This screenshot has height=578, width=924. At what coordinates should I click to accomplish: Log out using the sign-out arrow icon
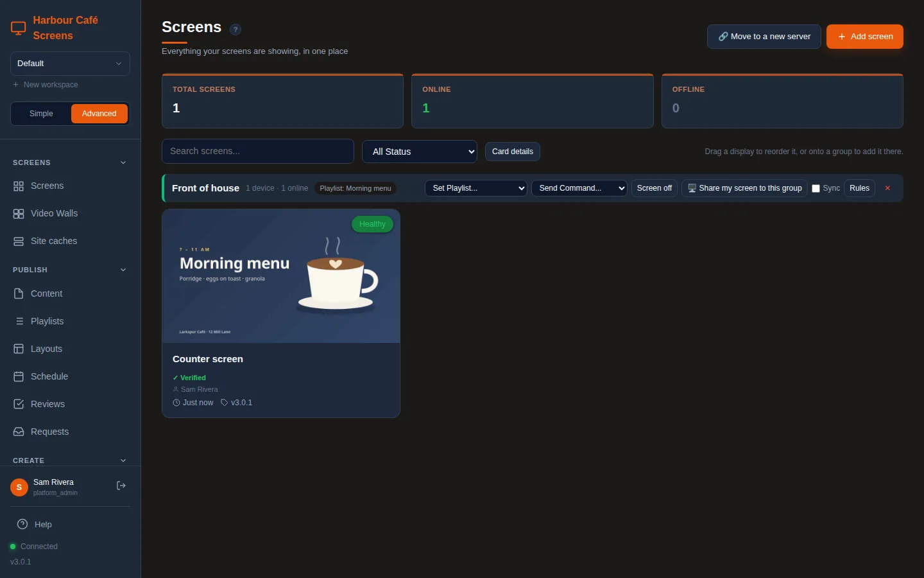click(x=121, y=486)
